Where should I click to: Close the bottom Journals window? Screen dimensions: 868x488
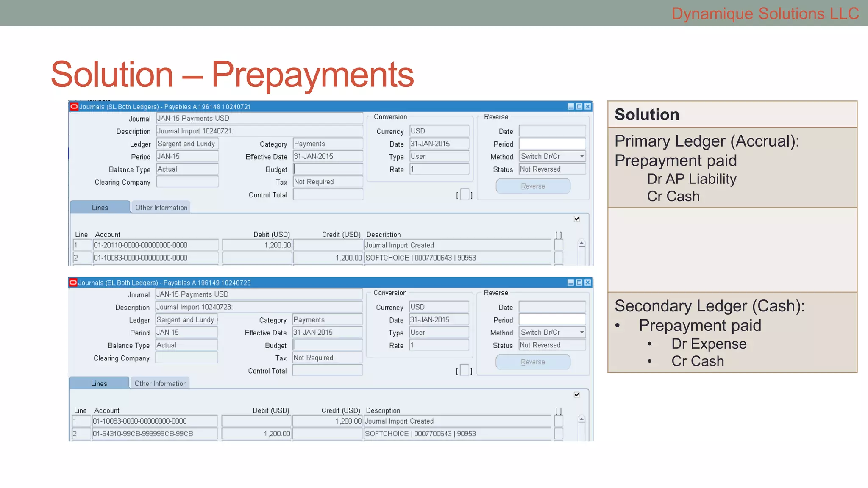[x=587, y=283]
